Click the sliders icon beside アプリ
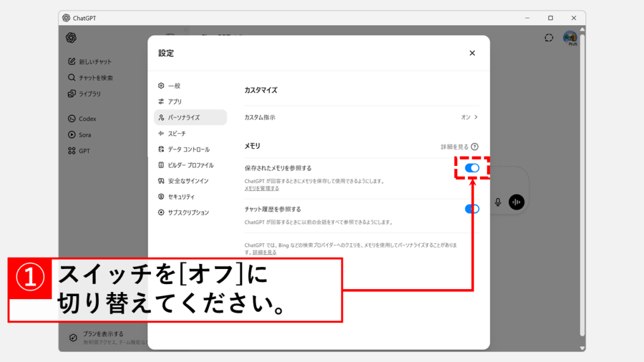The image size is (644, 362). (x=161, y=101)
